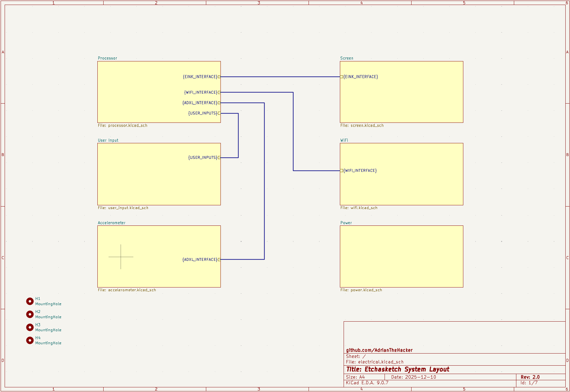Image resolution: width=570 pixels, height=392 pixels.
Task: Click Processor's {EINK_INTERFACE} sheet pin
Action: pyautogui.click(x=202, y=77)
